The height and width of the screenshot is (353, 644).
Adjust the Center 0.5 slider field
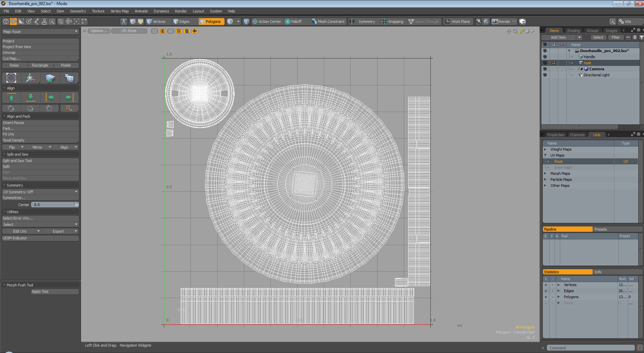coord(55,205)
